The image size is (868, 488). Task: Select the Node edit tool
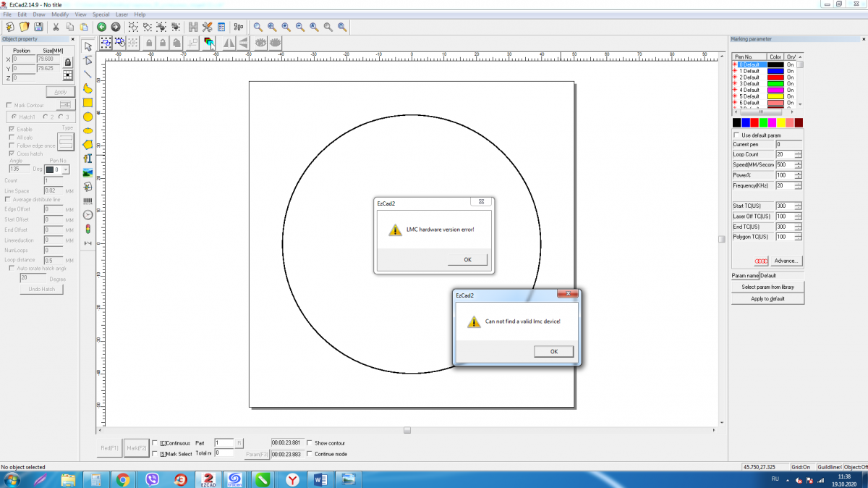coord(88,60)
